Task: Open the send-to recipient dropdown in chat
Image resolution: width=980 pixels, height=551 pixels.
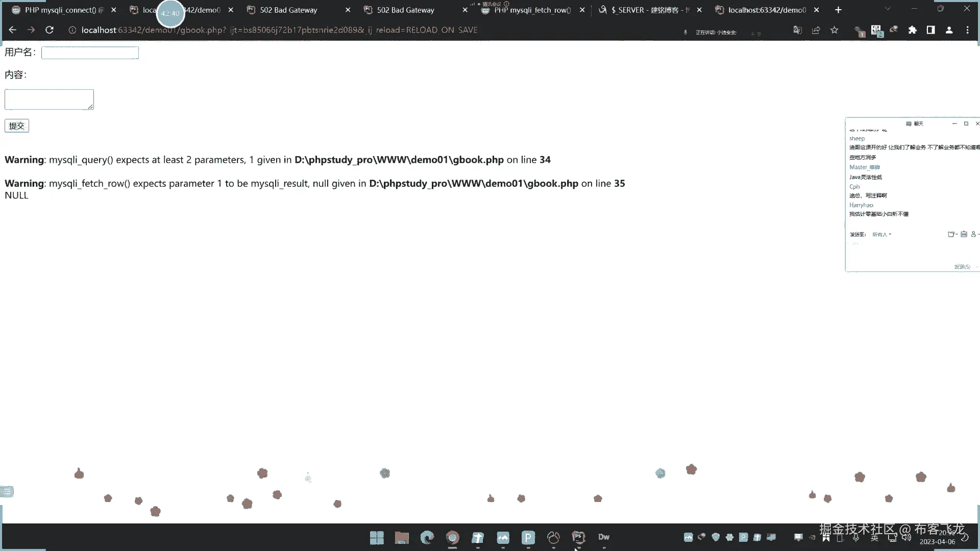Action: tap(881, 235)
